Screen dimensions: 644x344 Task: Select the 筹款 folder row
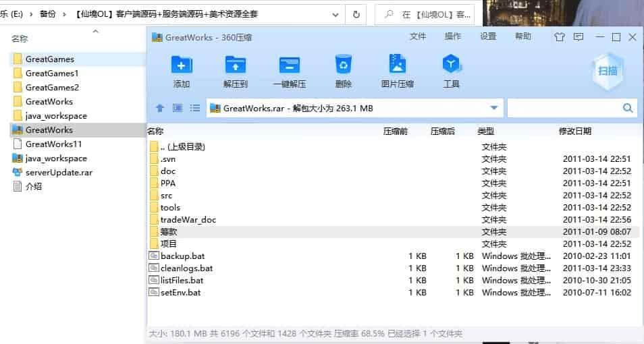click(x=393, y=231)
